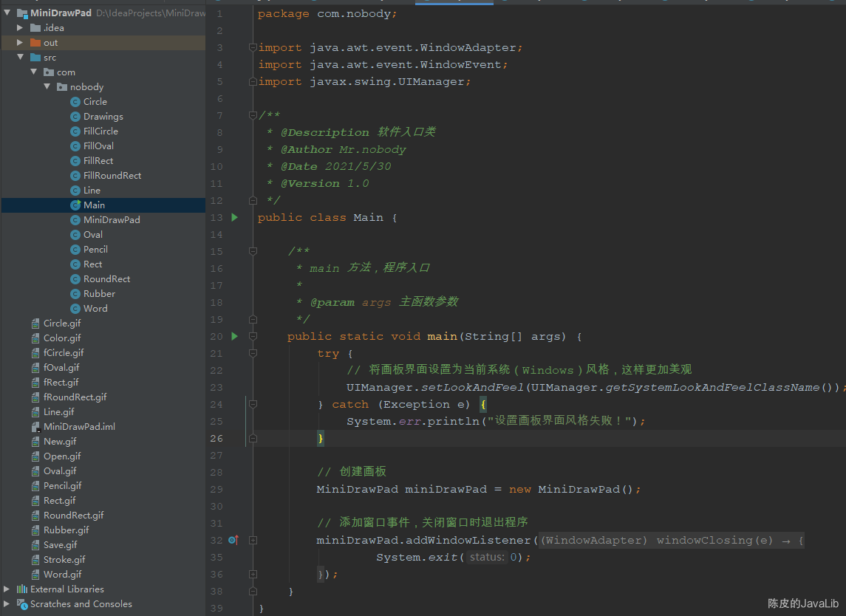Screen dimensions: 846x616
Task: Open Open.gif in project tree
Action: (x=62, y=456)
